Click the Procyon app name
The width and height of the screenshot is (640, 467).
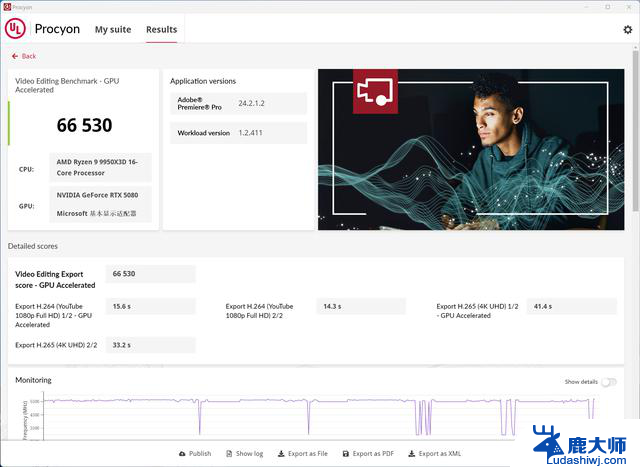tap(57, 29)
